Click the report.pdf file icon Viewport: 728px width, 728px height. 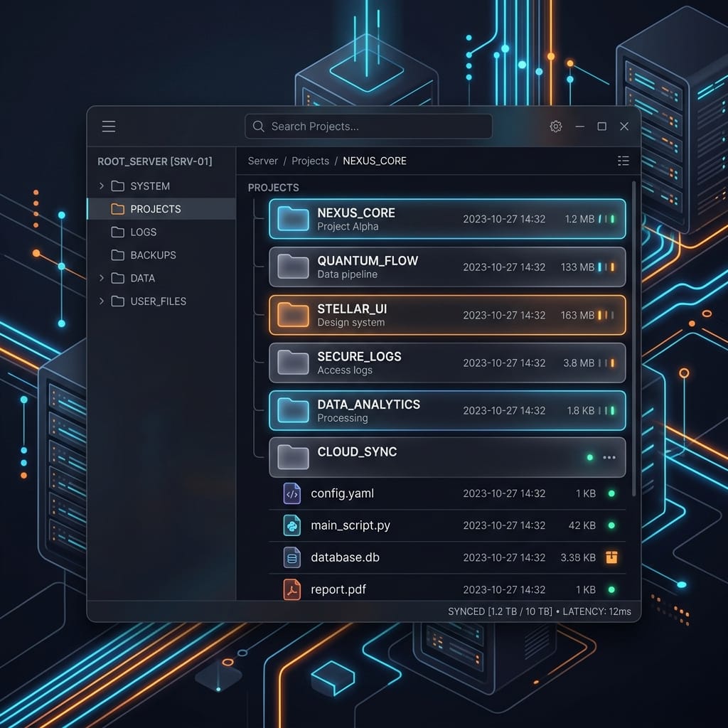(x=292, y=589)
